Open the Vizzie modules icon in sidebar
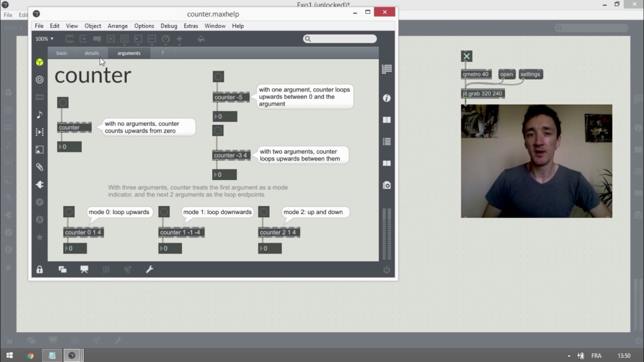This screenshot has width=644, height=362. pyautogui.click(x=40, y=202)
